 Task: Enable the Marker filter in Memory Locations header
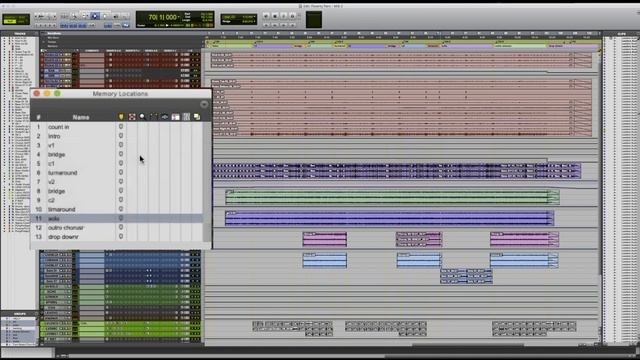121,117
